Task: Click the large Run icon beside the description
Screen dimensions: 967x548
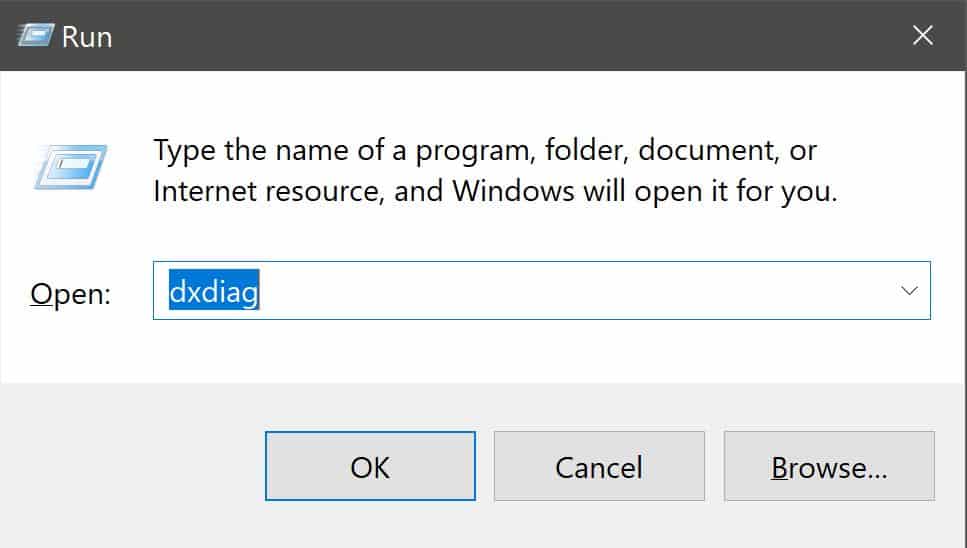Action: click(70, 166)
